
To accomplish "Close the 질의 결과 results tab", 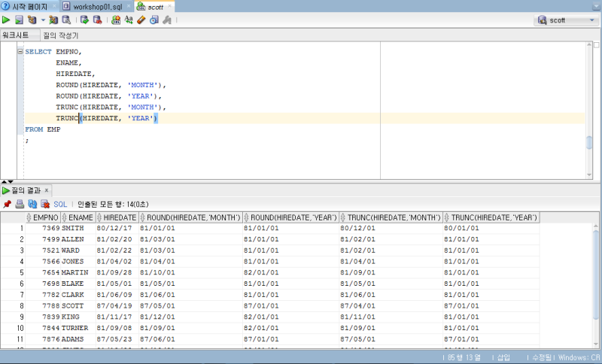I will [47, 190].
